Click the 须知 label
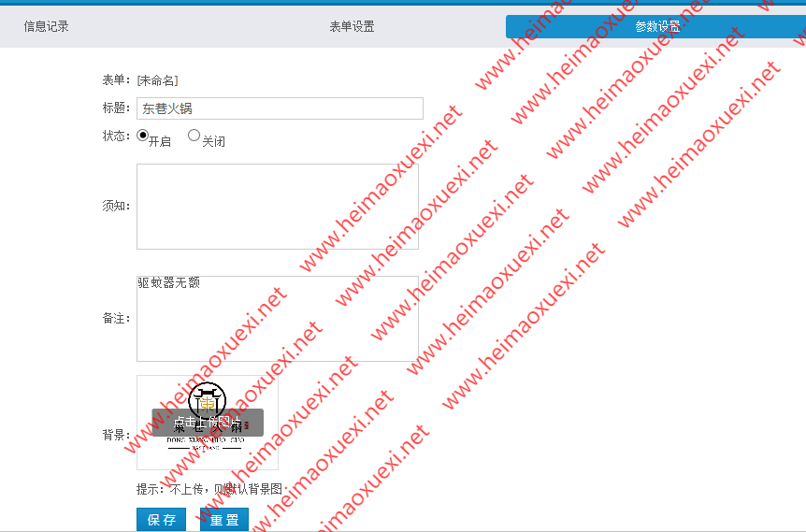 coord(117,207)
